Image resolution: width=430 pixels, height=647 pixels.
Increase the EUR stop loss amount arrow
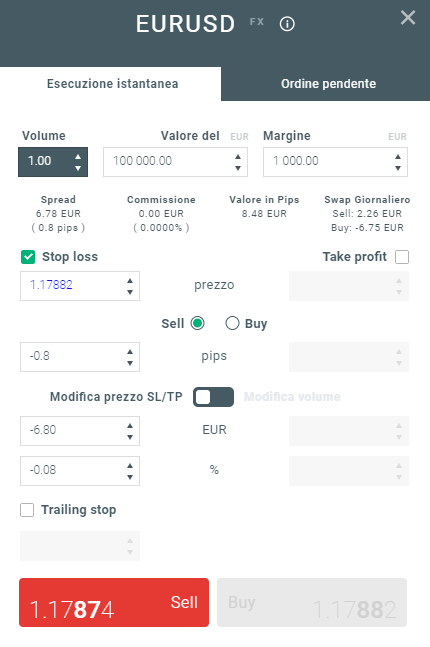point(130,425)
